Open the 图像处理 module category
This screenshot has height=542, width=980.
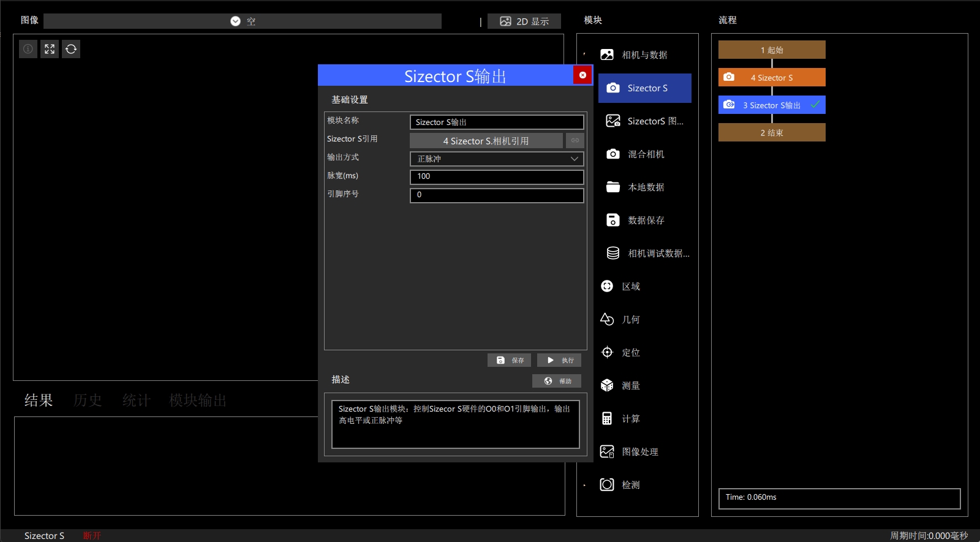coord(630,452)
